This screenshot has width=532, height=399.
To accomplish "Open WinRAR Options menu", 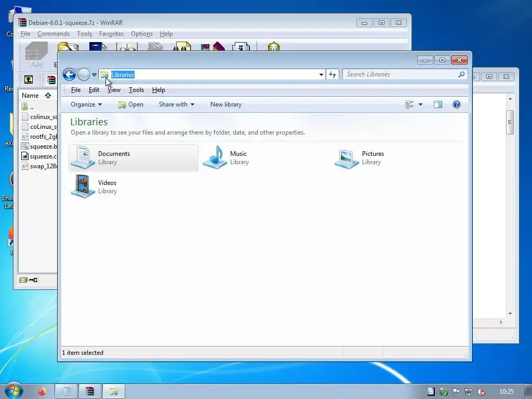I will pyautogui.click(x=141, y=34).
